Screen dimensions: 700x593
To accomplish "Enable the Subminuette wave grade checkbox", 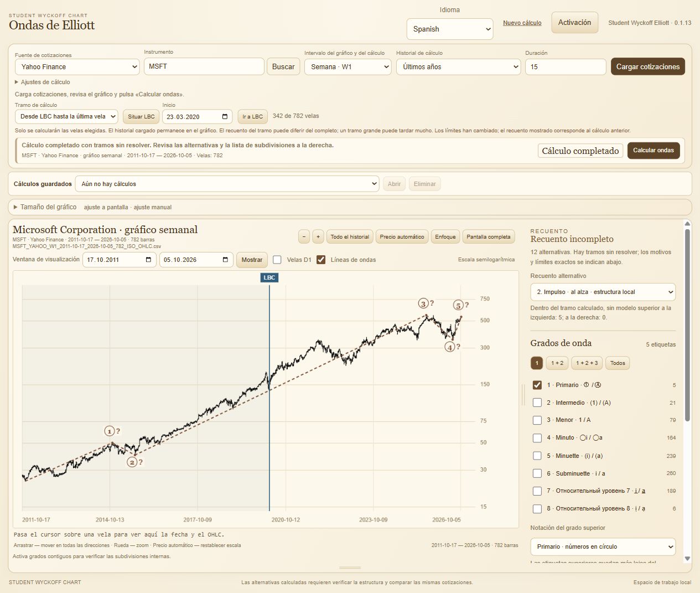I will coord(537,473).
